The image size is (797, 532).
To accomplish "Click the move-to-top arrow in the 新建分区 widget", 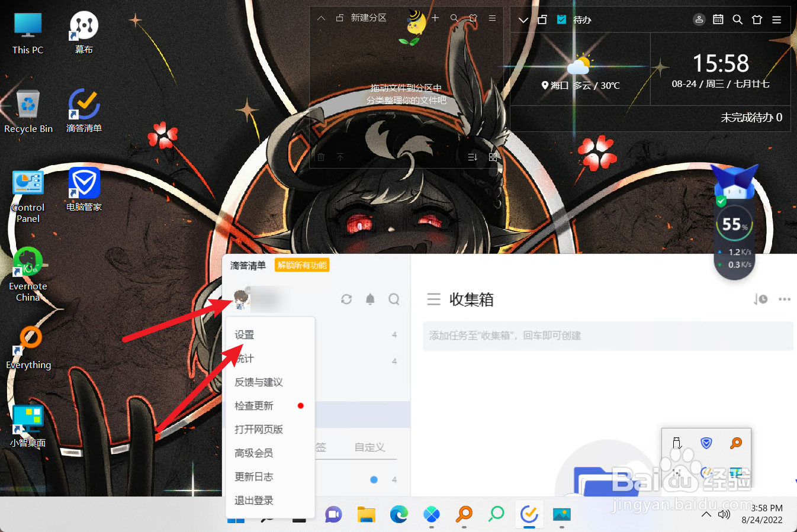I will click(340, 157).
